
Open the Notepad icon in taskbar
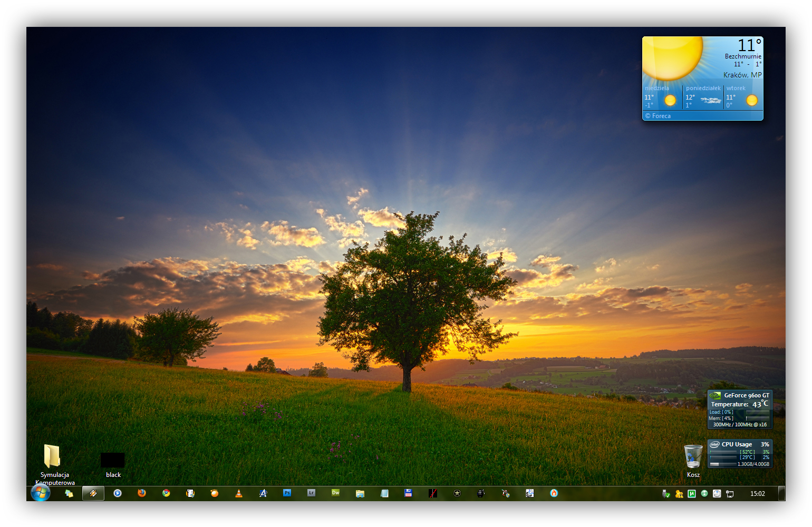384,493
